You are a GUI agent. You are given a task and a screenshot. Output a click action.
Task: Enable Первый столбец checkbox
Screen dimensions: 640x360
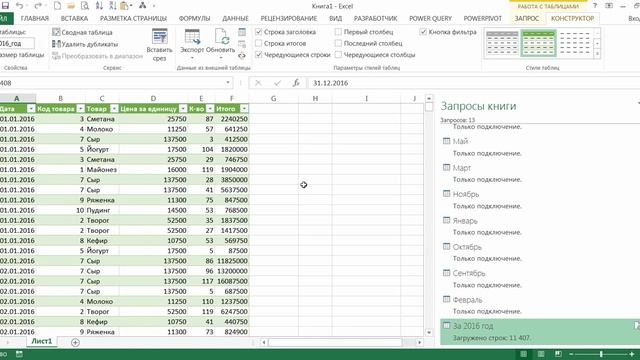coord(338,31)
